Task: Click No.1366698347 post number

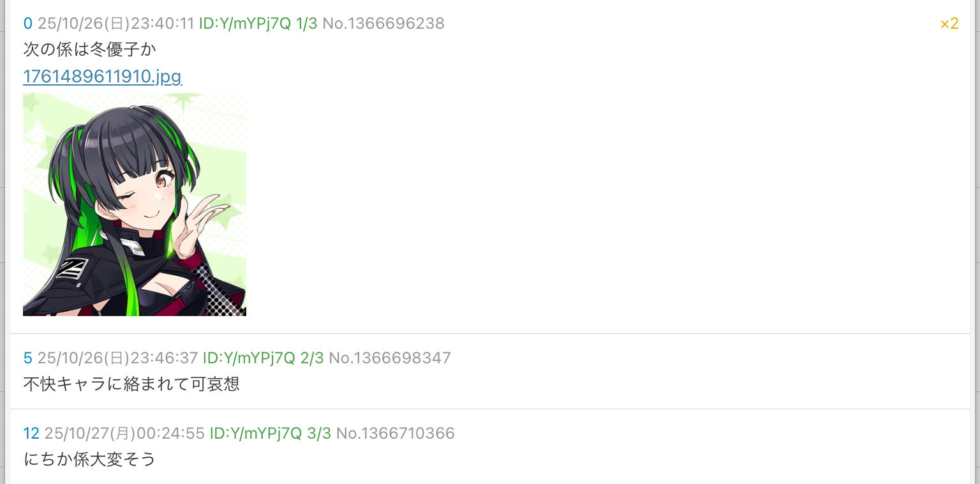Action: 390,358
